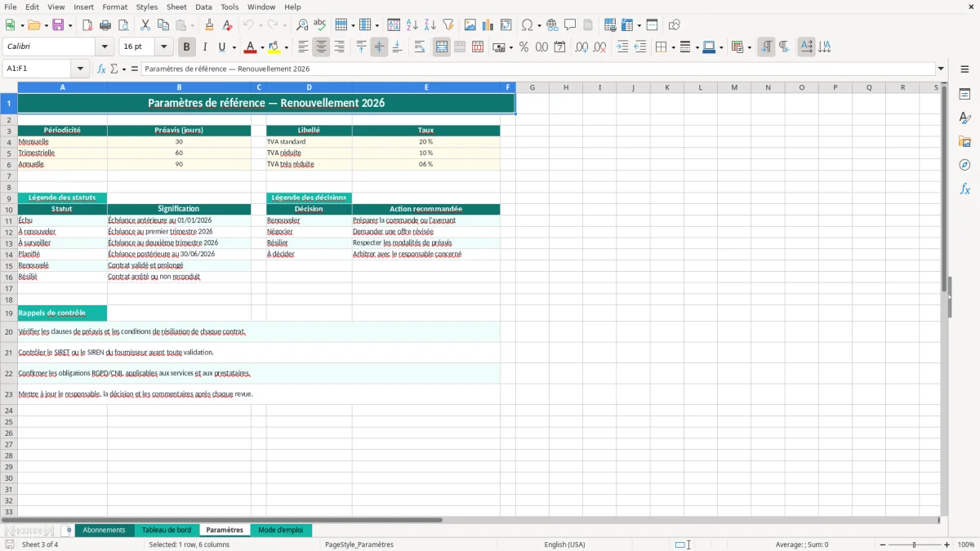This screenshot has height=551, width=980.
Task: Click the 100% zoom level
Action: 966,544
